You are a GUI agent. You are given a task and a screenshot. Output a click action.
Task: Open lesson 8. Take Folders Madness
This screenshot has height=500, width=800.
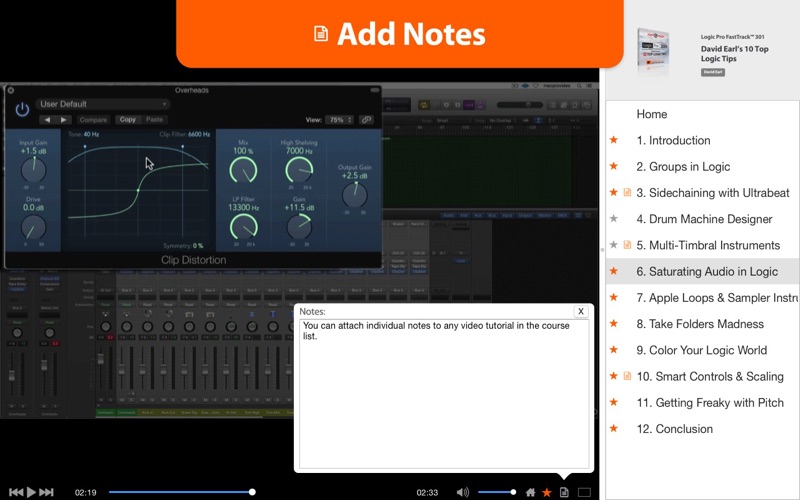pyautogui.click(x=700, y=324)
